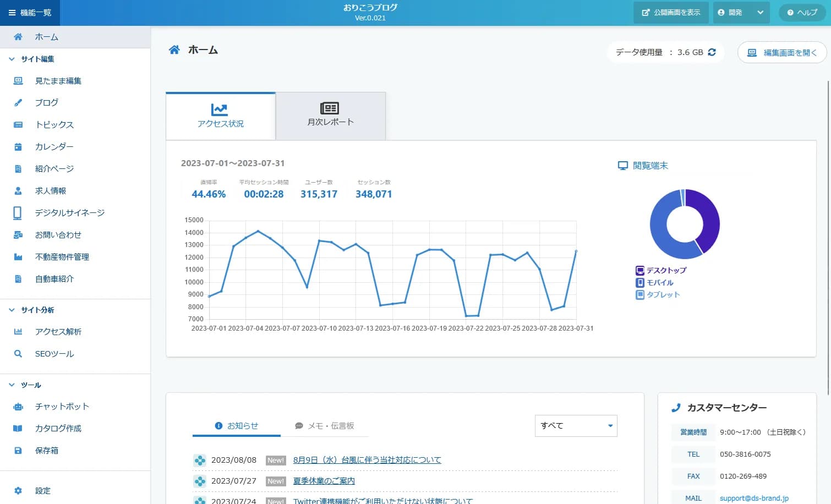Click the date range 2023-07-01〜2023-07-31
Screen dimensions: 831x504
[x=233, y=163]
